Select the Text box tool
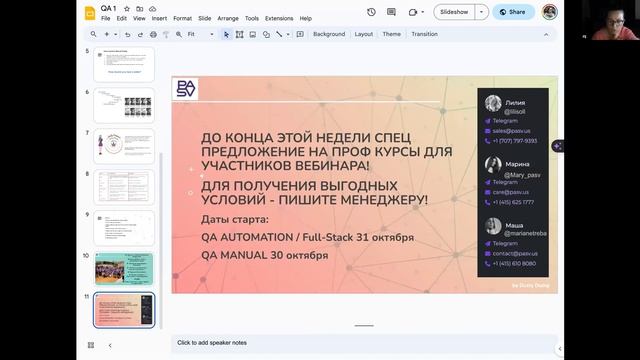Screen dimensions: 640x360 pos(240,34)
